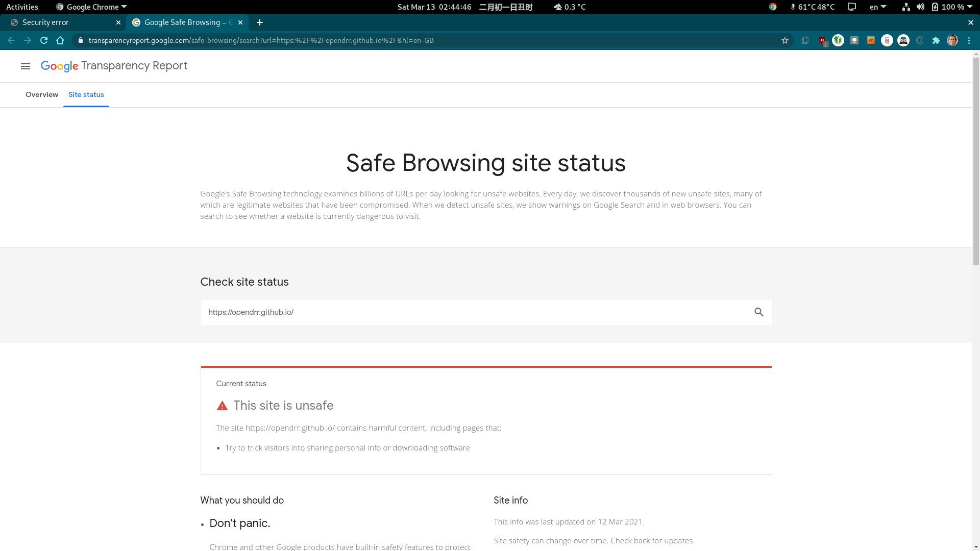Switch to the Overview tab
This screenshot has width=980, height=551.
(x=42, y=94)
